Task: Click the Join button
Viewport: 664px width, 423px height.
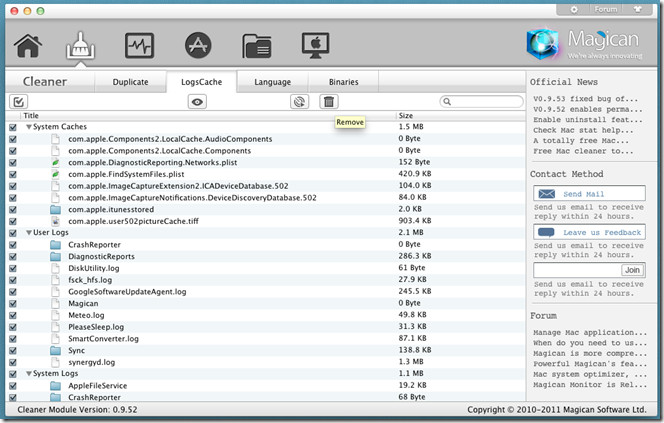Action: coord(632,270)
